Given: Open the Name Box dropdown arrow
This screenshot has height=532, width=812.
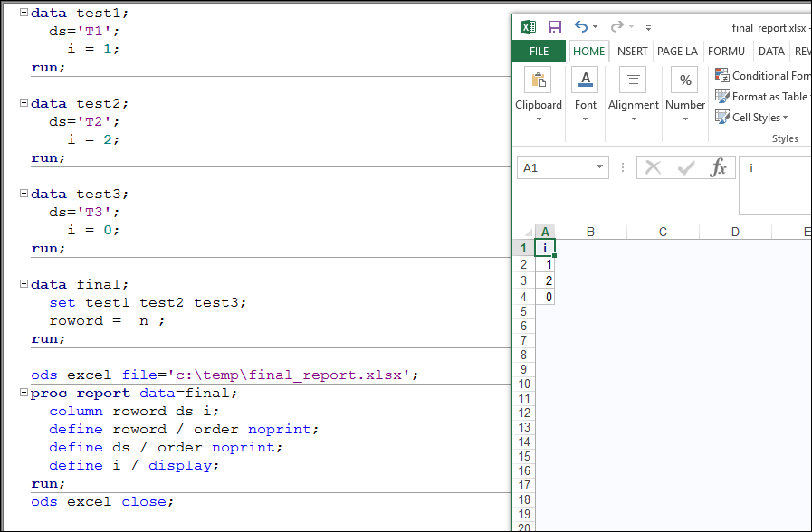Looking at the screenshot, I should [599, 168].
